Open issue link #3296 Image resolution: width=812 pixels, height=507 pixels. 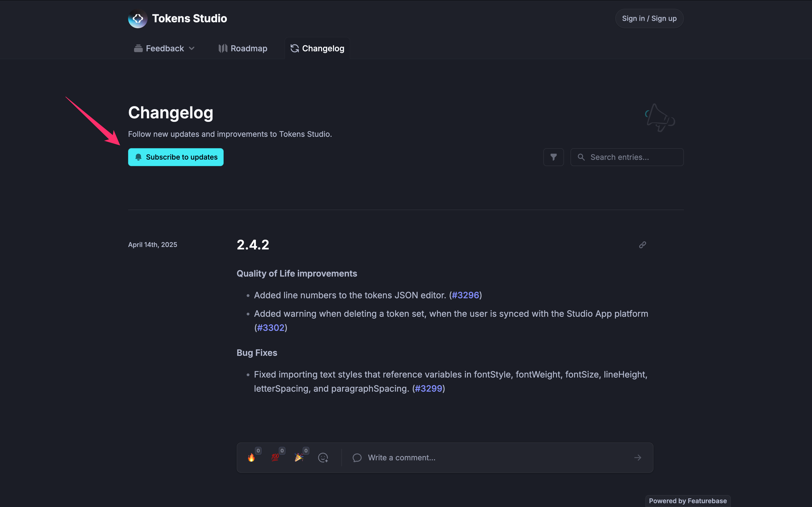pyautogui.click(x=465, y=295)
